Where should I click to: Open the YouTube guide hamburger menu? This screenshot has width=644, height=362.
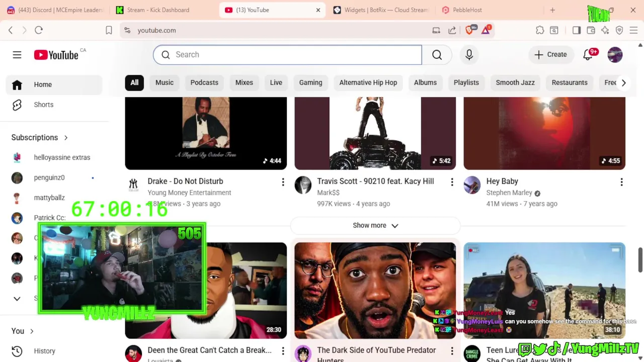[17, 55]
